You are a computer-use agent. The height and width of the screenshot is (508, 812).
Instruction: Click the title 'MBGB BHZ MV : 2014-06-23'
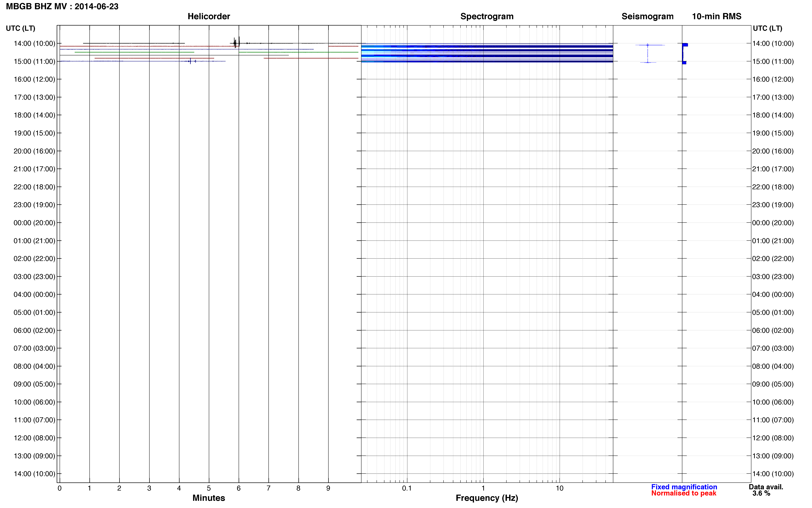click(x=62, y=7)
